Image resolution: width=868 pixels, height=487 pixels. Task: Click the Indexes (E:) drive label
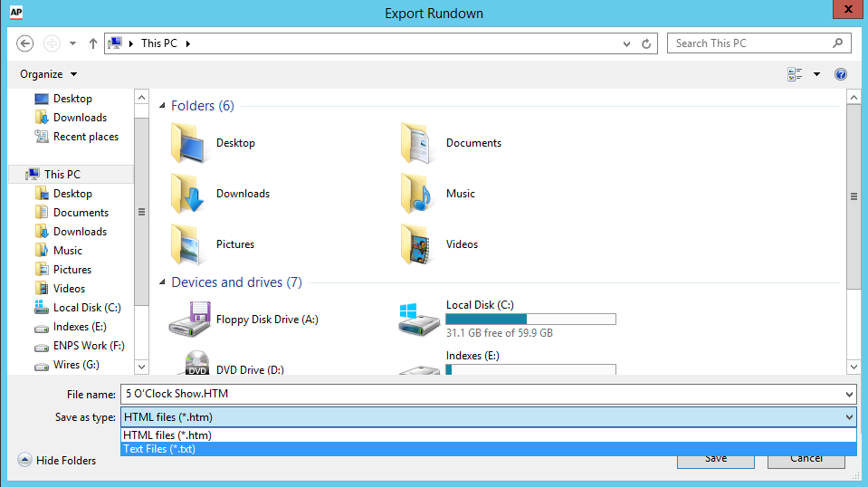tap(472, 356)
